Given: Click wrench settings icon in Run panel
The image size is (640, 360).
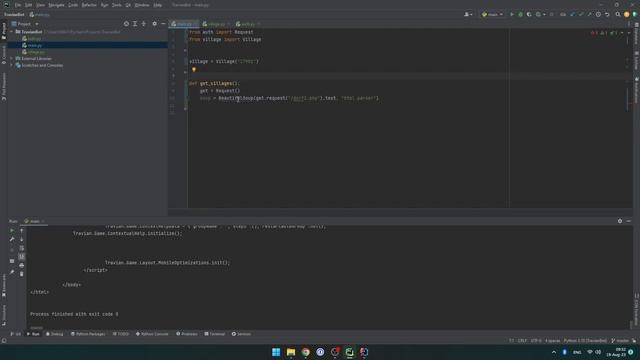Looking at the screenshot, I should [x=12, y=239].
